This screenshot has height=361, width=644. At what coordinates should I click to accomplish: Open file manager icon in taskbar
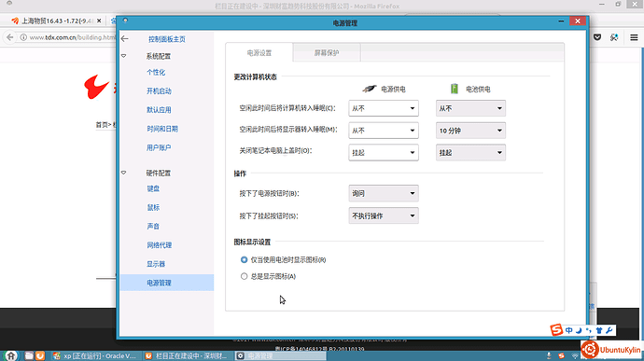tap(29, 355)
